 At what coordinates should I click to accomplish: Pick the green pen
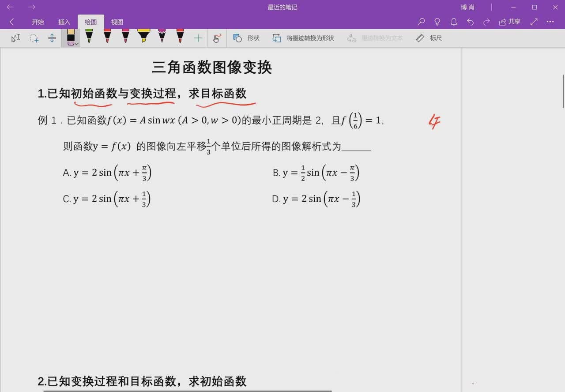(x=89, y=36)
